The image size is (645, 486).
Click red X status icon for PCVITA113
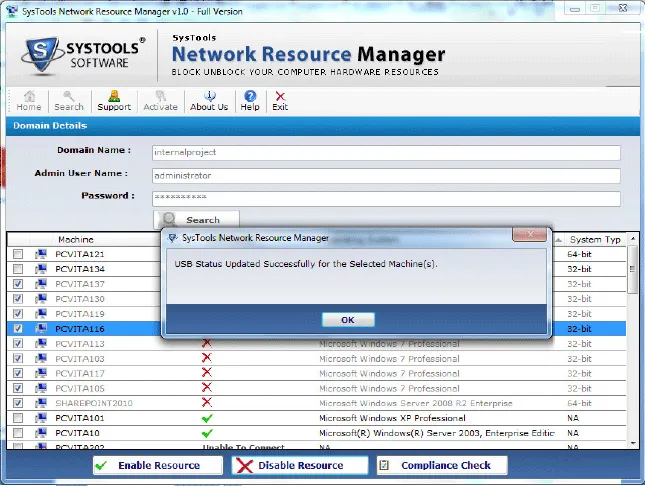(206, 343)
